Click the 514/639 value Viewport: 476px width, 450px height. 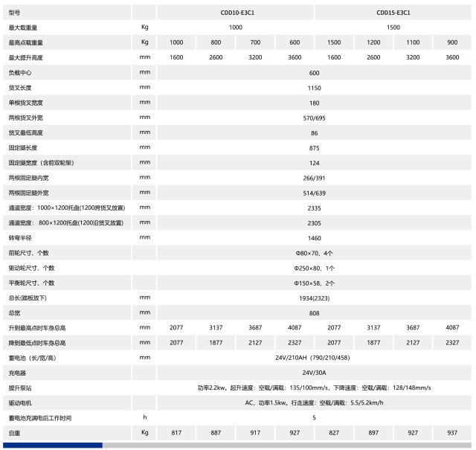[314, 193]
